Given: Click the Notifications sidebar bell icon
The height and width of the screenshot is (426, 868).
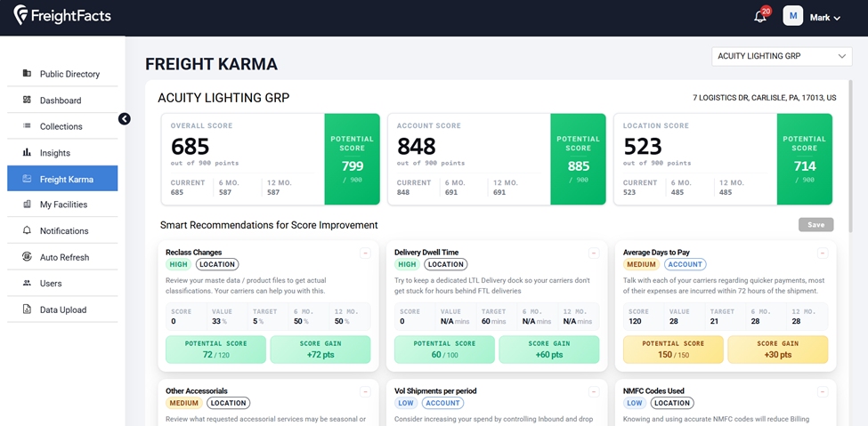Looking at the screenshot, I should (x=27, y=230).
